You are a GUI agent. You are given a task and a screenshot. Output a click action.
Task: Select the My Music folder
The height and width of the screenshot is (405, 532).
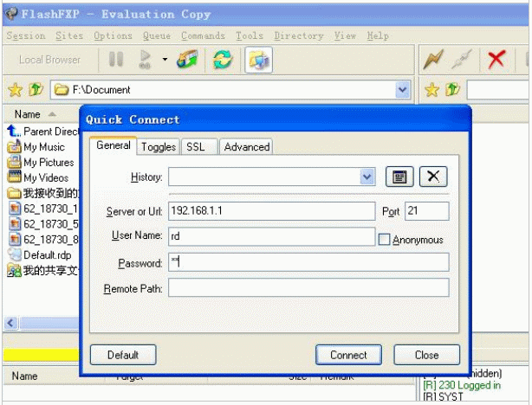[x=36, y=147]
